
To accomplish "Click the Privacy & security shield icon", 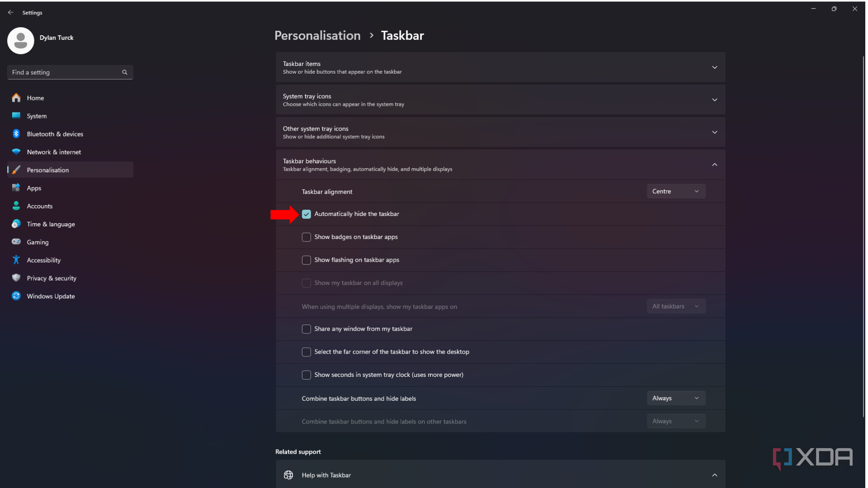I will (x=16, y=278).
